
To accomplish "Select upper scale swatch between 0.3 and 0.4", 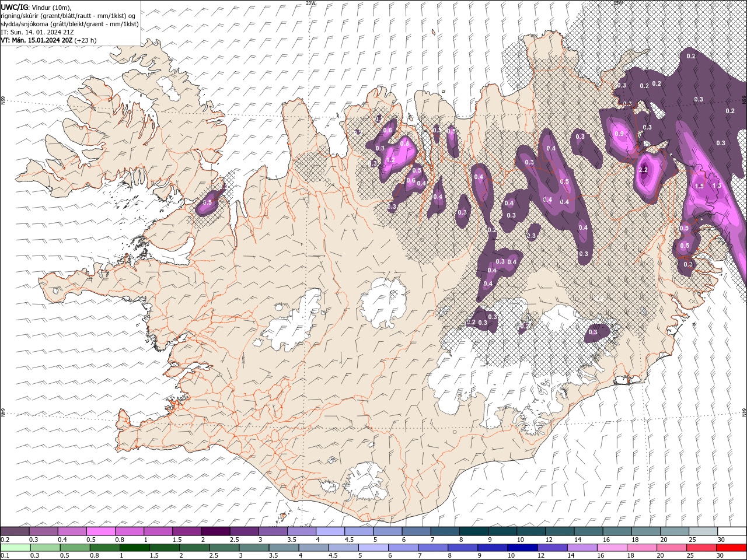I will 43,531.
